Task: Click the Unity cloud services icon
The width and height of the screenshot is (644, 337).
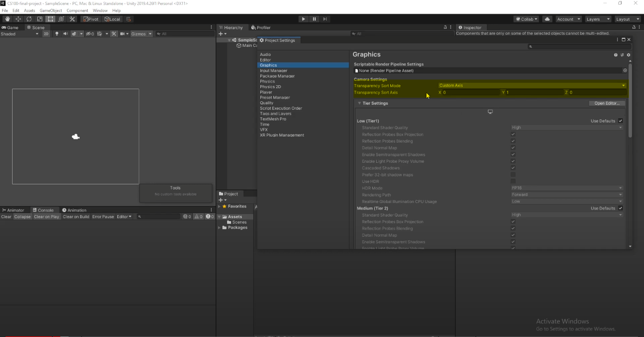Action: (x=547, y=19)
